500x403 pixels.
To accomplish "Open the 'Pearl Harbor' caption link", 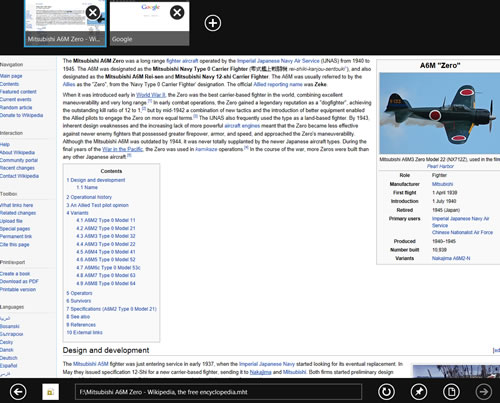I will (440, 166).
